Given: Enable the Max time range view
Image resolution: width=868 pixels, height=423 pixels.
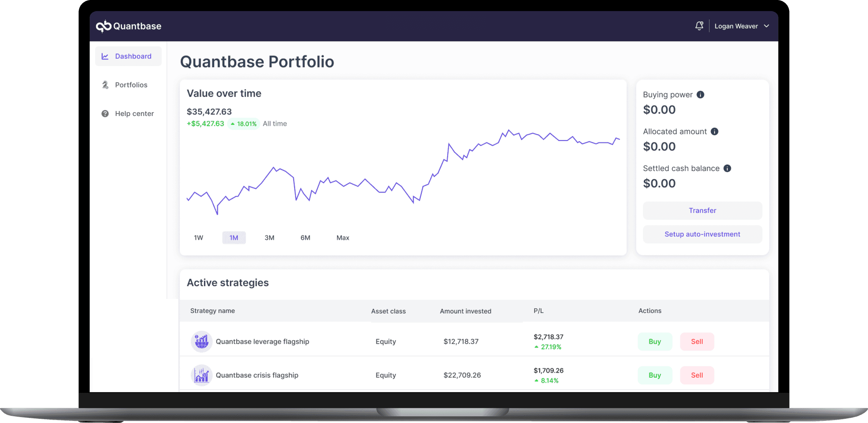Looking at the screenshot, I should click(342, 238).
